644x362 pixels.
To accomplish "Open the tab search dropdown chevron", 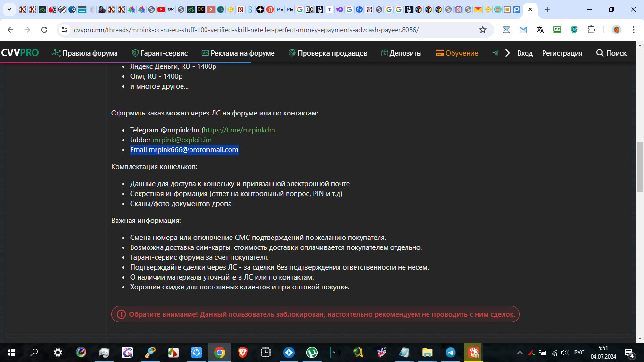I will (8, 9).
